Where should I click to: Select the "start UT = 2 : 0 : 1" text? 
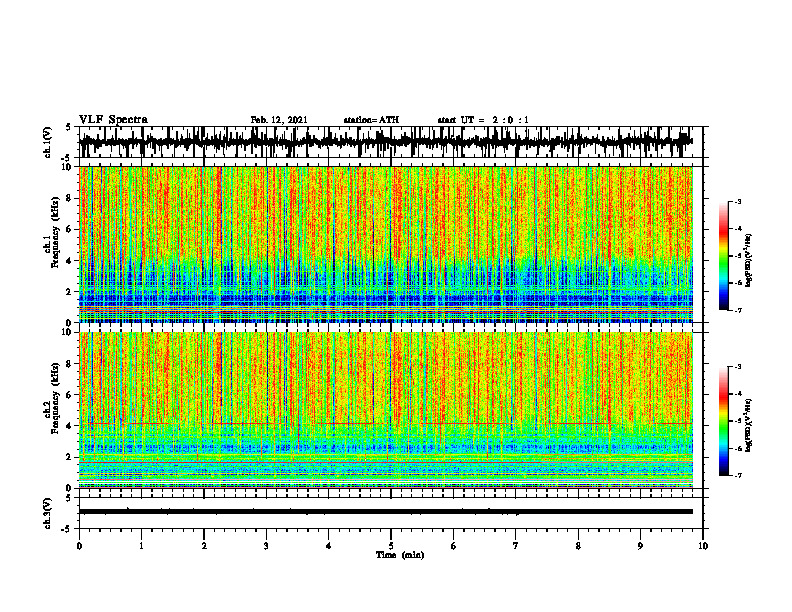coord(483,120)
